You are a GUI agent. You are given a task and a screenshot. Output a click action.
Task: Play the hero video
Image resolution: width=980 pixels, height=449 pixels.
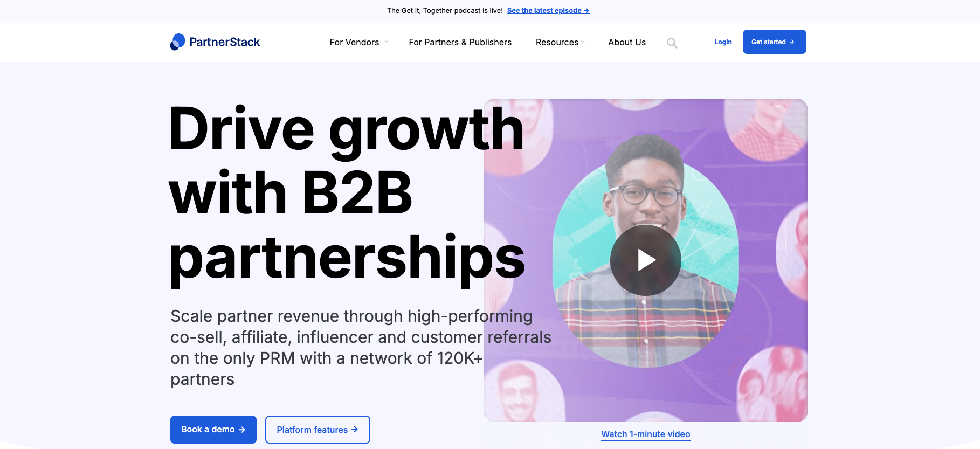coord(646,260)
